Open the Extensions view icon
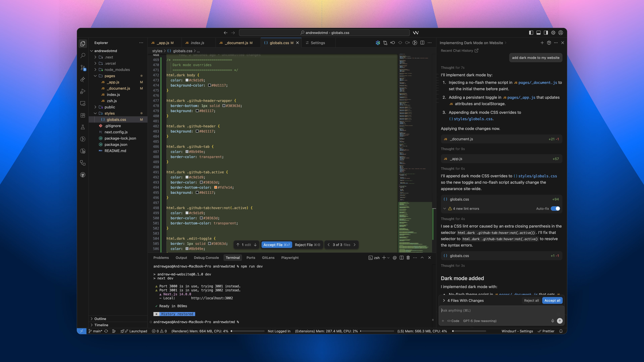This screenshot has height=362, width=644. pos(83,115)
